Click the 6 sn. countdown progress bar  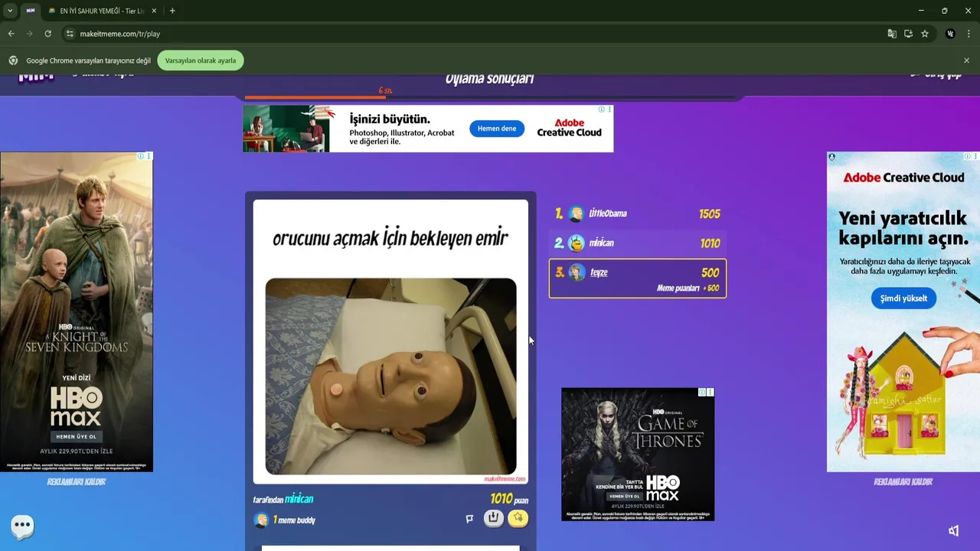tap(490, 97)
